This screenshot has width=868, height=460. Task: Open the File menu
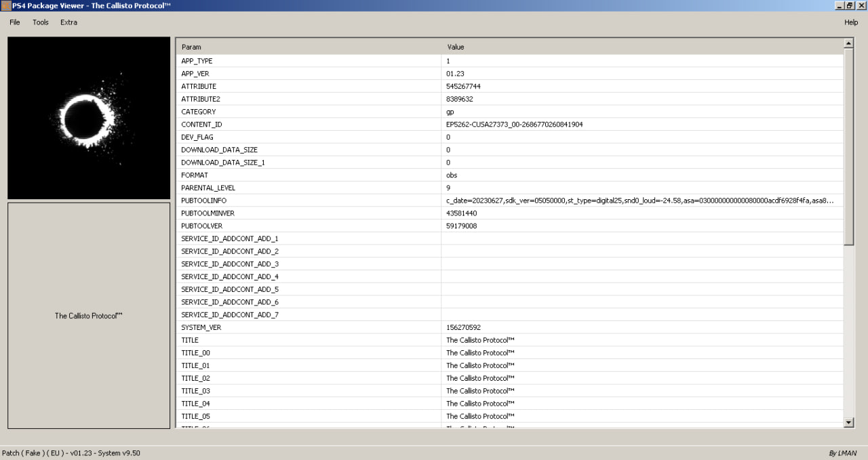click(x=15, y=22)
